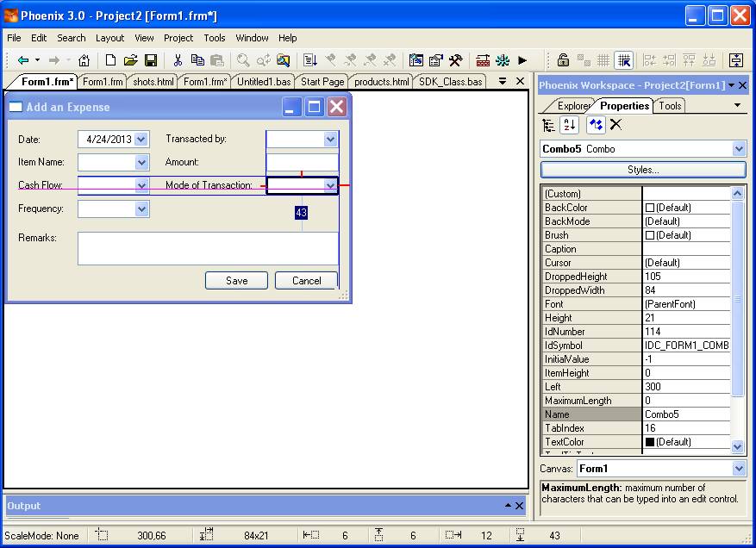Close the Output panel with its X
Viewport: 756px width, 548px height.
[519, 506]
